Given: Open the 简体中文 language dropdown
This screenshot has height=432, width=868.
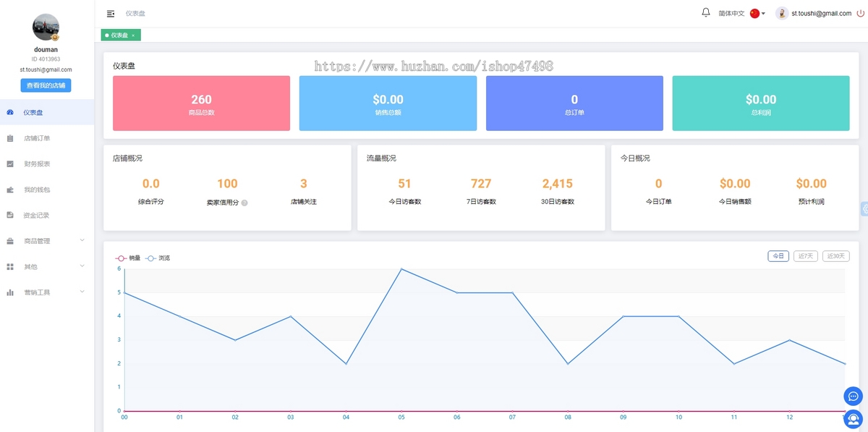Looking at the screenshot, I should pyautogui.click(x=741, y=13).
